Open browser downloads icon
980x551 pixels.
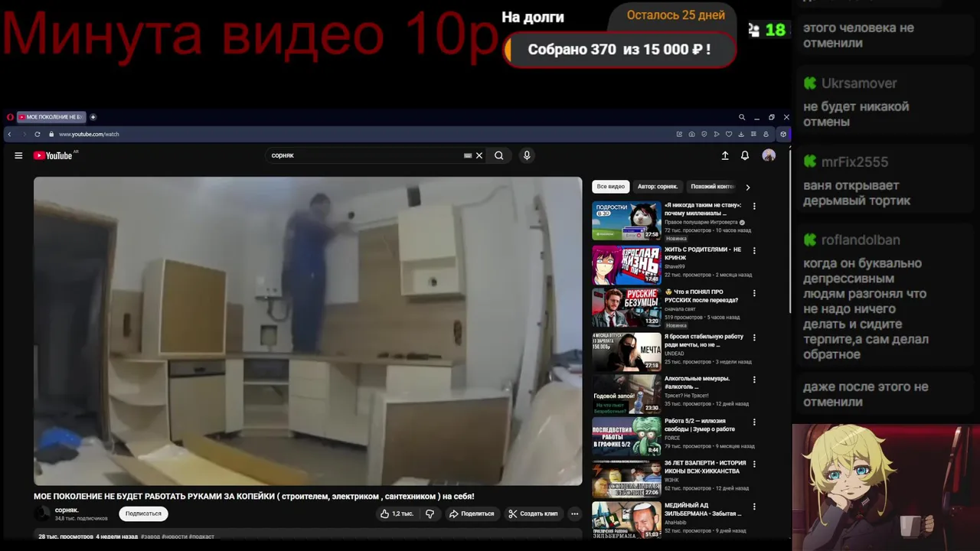[x=741, y=134]
